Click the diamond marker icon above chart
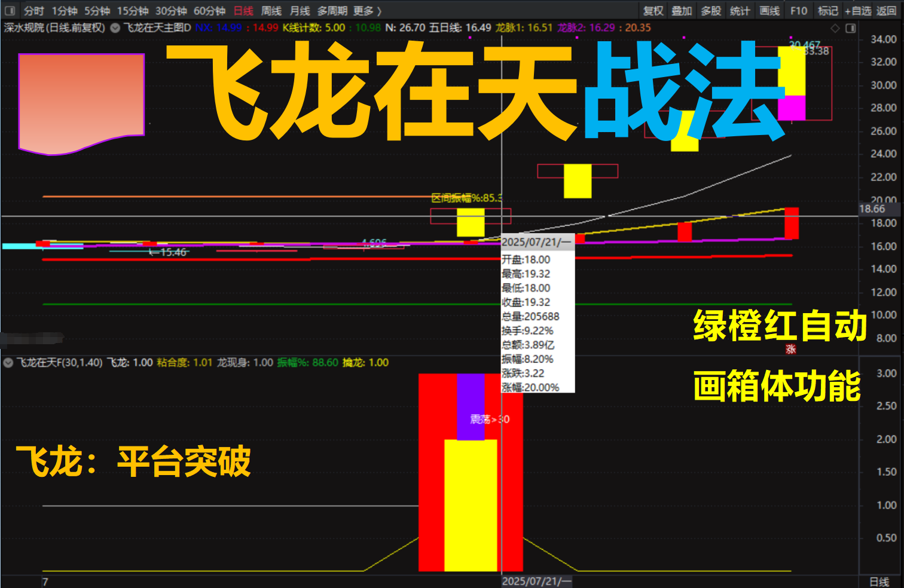 835,28
